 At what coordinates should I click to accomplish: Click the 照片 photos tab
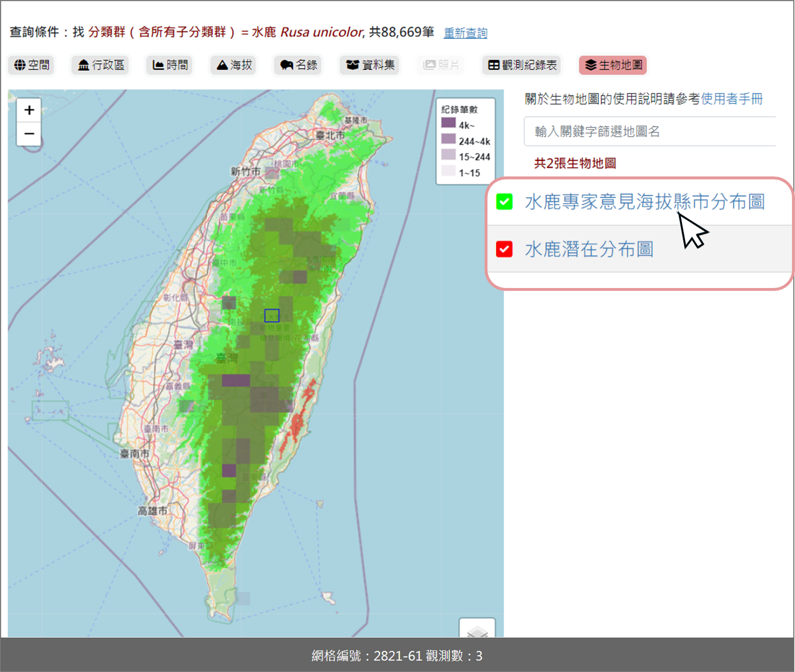(441, 65)
